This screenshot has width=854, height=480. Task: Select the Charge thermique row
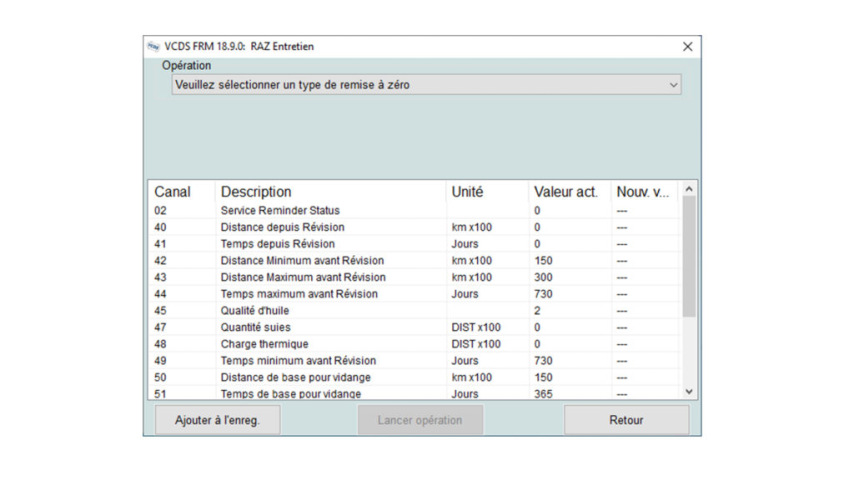[x=414, y=344]
